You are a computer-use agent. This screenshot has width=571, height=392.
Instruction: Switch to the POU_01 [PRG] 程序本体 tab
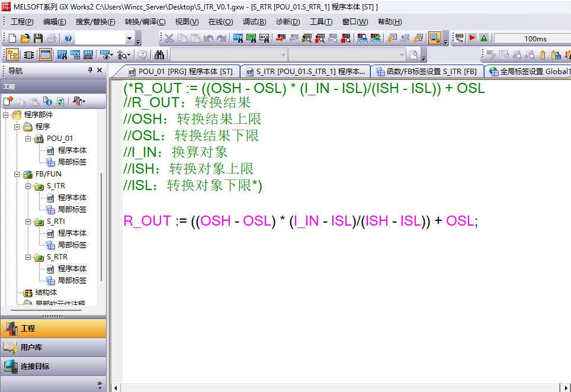179,72
